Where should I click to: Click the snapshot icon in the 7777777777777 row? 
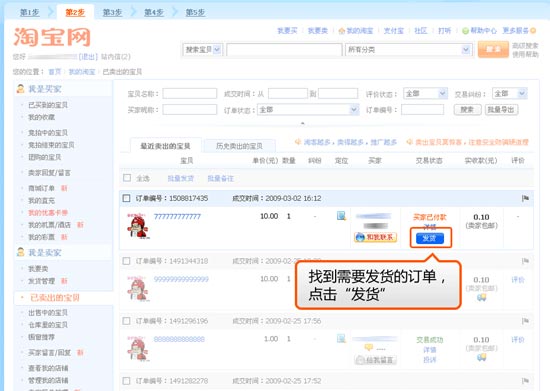tap(341, 216)
